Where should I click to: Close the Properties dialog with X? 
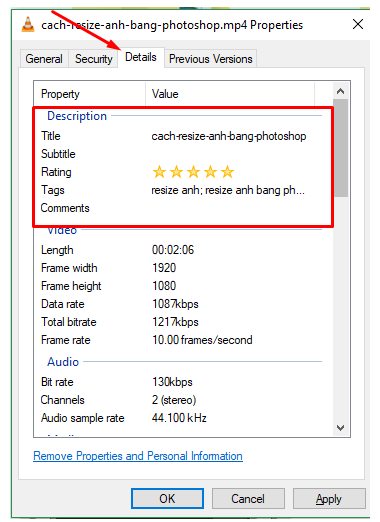358,24
